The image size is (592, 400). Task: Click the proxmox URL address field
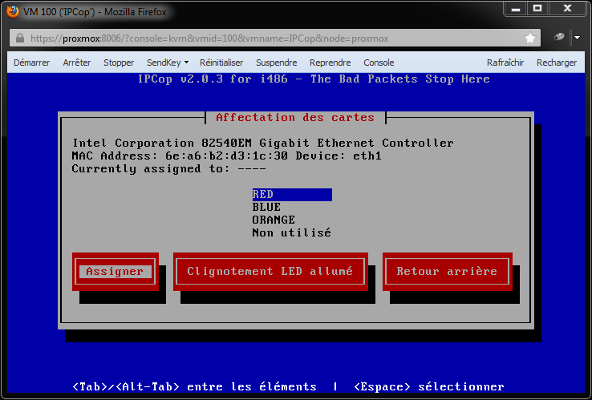pyautogui.click(x=276, y=38)
